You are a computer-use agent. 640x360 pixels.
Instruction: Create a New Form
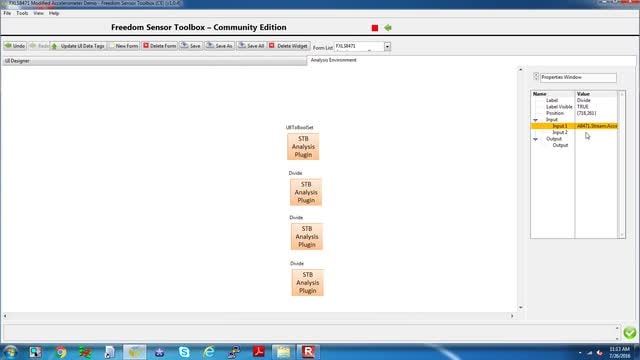click(124, 46)
